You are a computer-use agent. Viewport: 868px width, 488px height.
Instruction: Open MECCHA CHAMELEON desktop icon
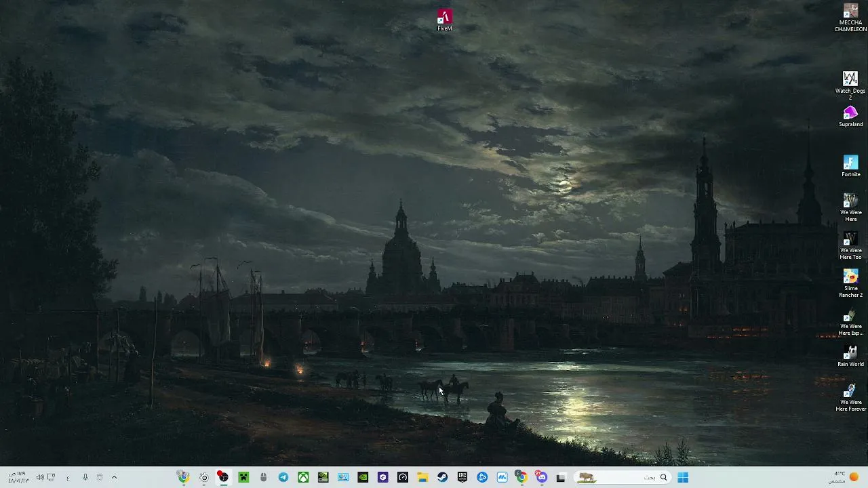coord(850,18)
